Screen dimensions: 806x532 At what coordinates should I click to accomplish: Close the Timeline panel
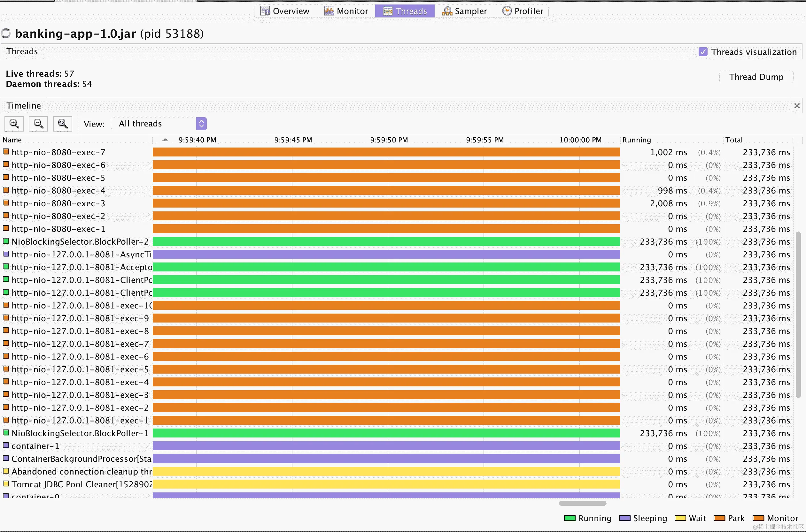797,106
